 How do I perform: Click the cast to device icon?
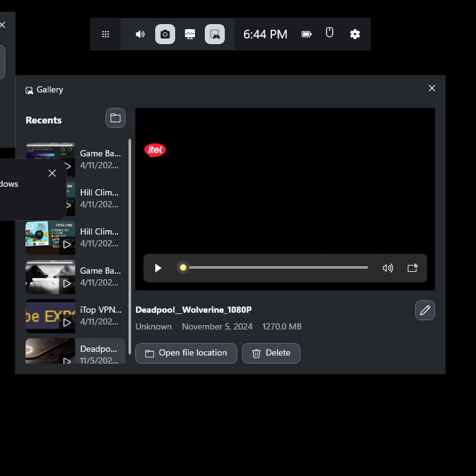coord(413,268)
